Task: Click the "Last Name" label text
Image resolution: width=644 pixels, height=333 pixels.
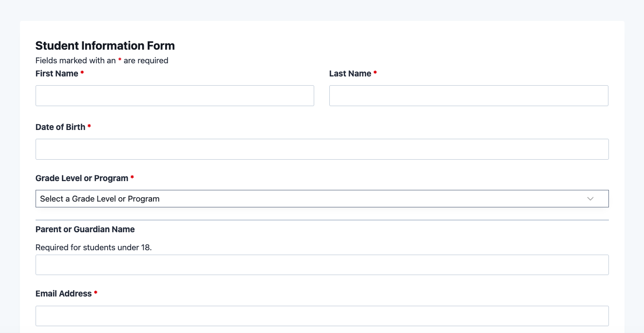Action: (x=350, y=74)
